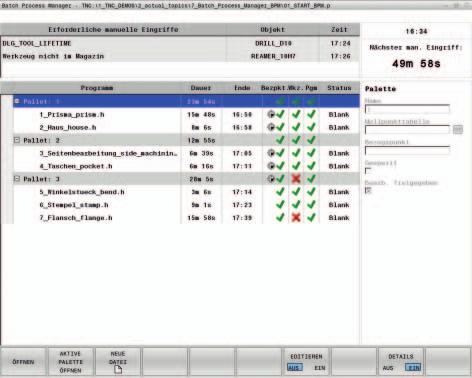The image size is (472, 378).
Task: Click reference point circle icon in 1_Prisma_prism.h row
Action: (271, 114)
